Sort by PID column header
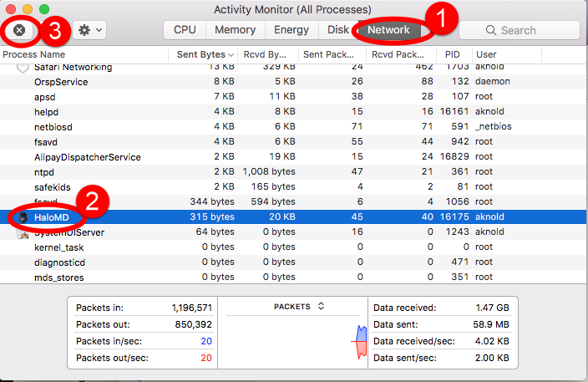This screenshot has width=588, height=382. click(454, 54)
